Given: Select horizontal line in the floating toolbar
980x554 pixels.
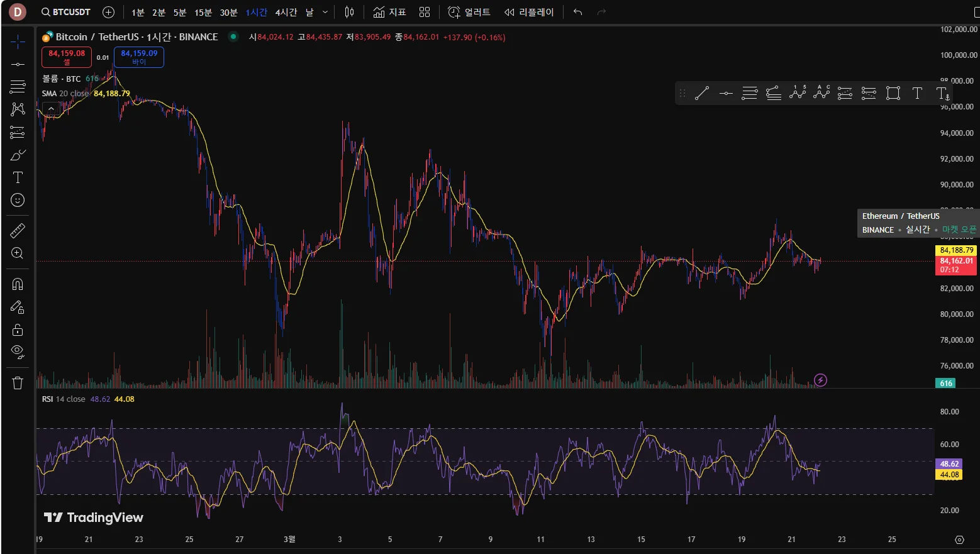Looking at the screenshot, I should pos(726,94).
